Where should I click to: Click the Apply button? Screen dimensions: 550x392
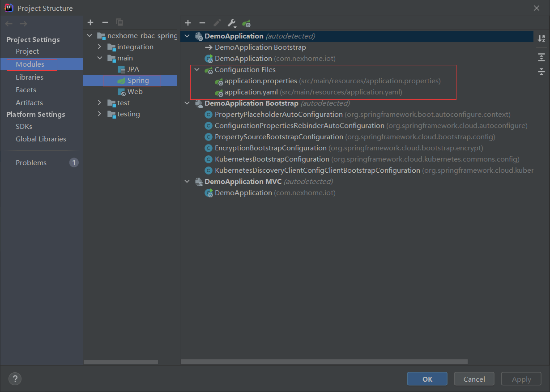coord(521,379)
